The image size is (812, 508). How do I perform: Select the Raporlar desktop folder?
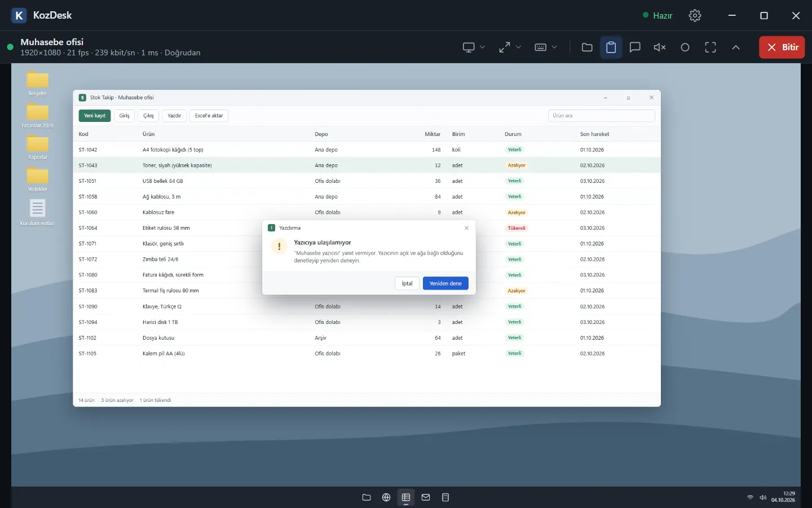click(38, 147)
